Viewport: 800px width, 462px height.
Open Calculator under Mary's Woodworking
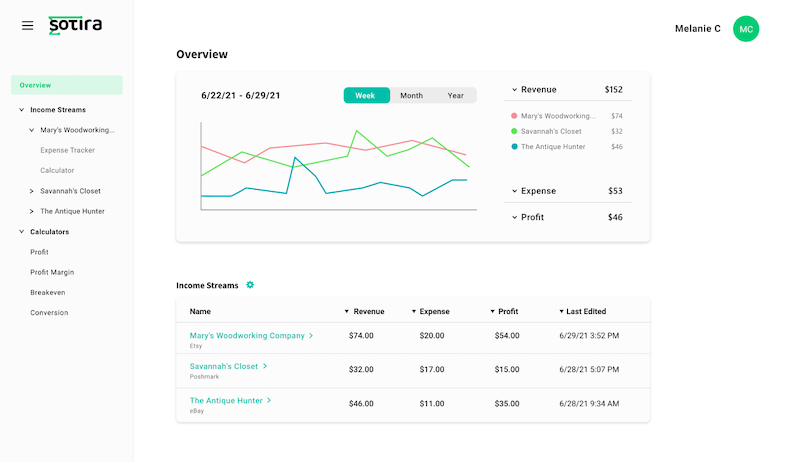click(x=57, y=170)
